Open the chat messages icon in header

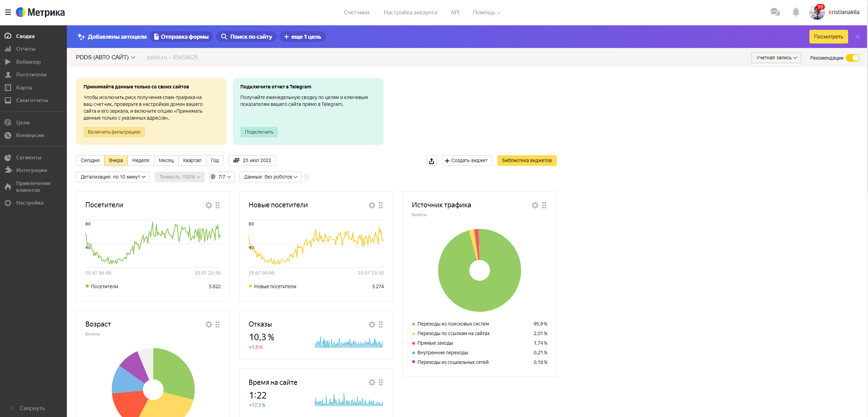click(775, 12)
